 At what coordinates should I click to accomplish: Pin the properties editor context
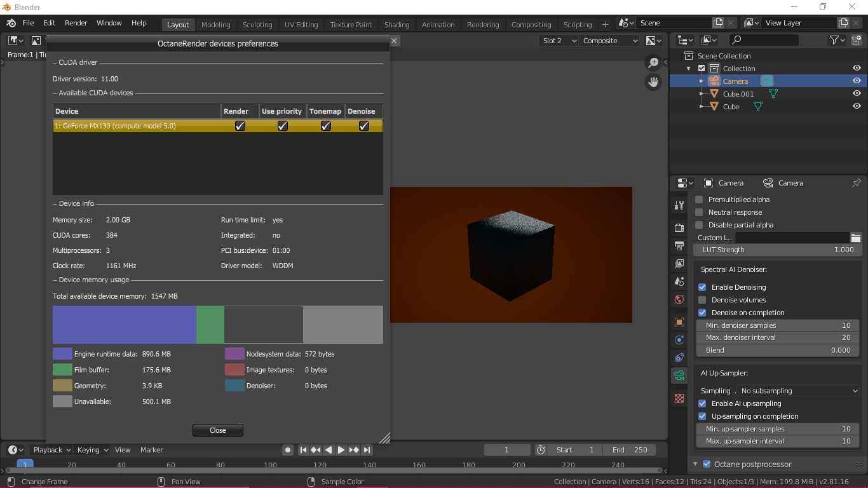856,183
